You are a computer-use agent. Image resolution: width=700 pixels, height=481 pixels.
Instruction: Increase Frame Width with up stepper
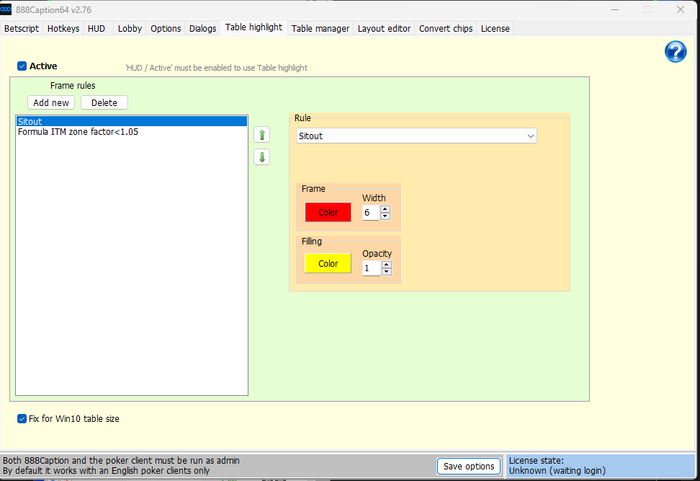[385, 209]
